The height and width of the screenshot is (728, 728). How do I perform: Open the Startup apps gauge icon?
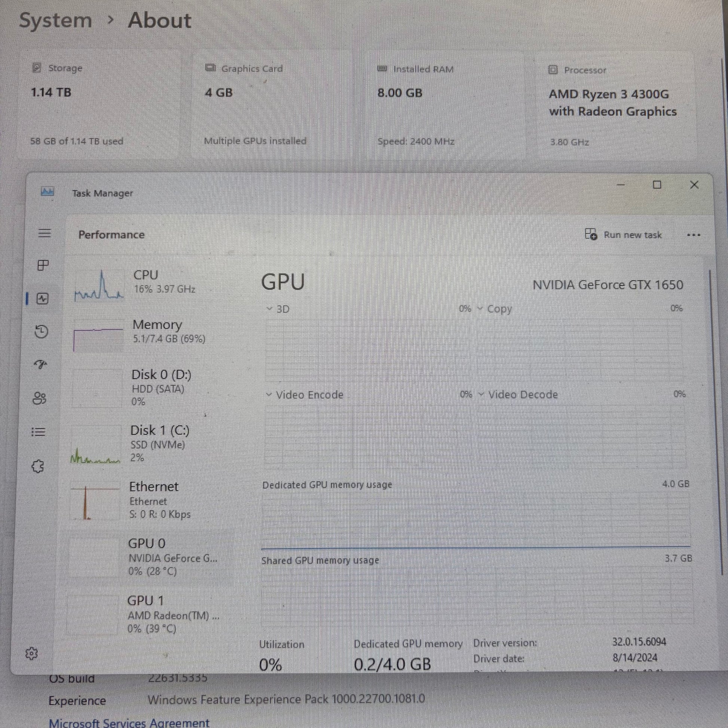point(40,364)
